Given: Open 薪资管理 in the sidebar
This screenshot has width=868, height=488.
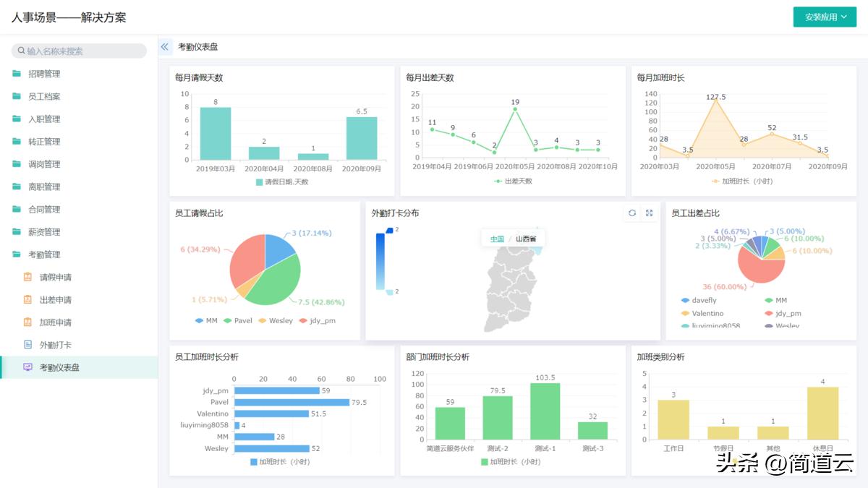Looking at the screenshot, I should (43, 232).
